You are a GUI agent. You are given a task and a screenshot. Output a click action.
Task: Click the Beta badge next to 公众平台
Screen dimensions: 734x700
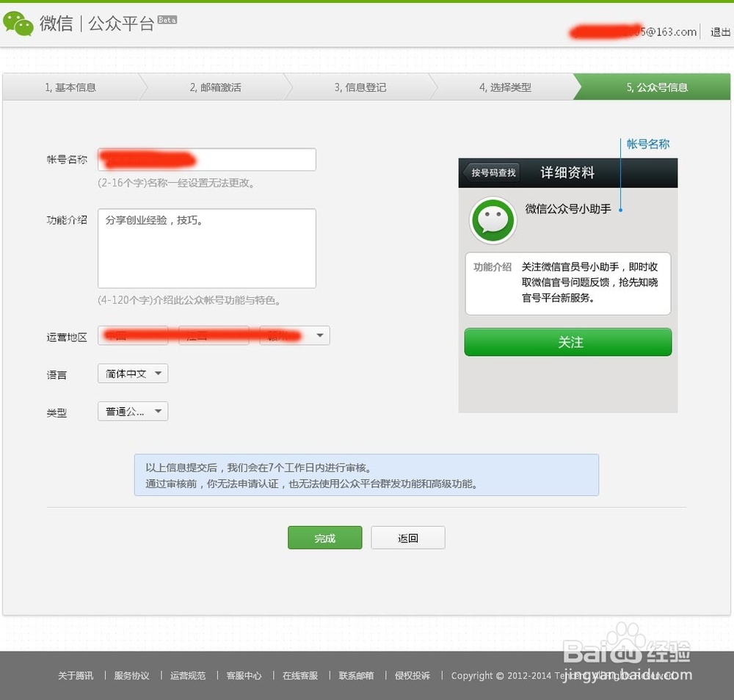pyautogui.click(x=167, y=20)
